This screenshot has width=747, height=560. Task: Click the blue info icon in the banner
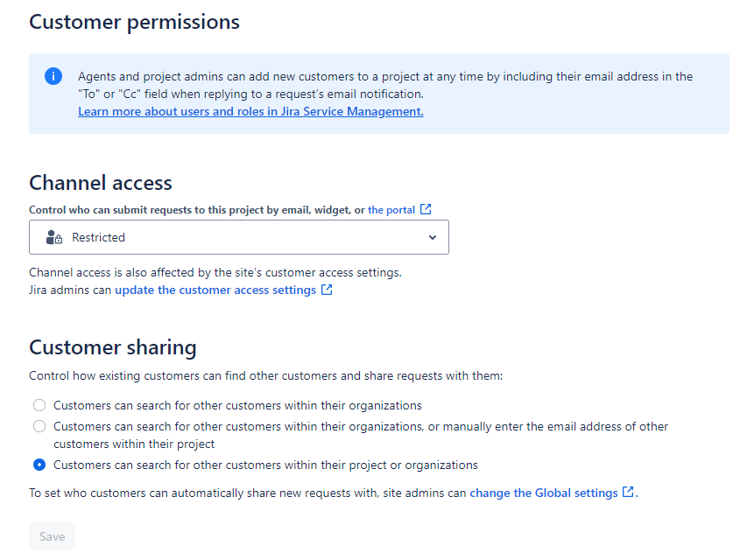click(x=53, y=76)
